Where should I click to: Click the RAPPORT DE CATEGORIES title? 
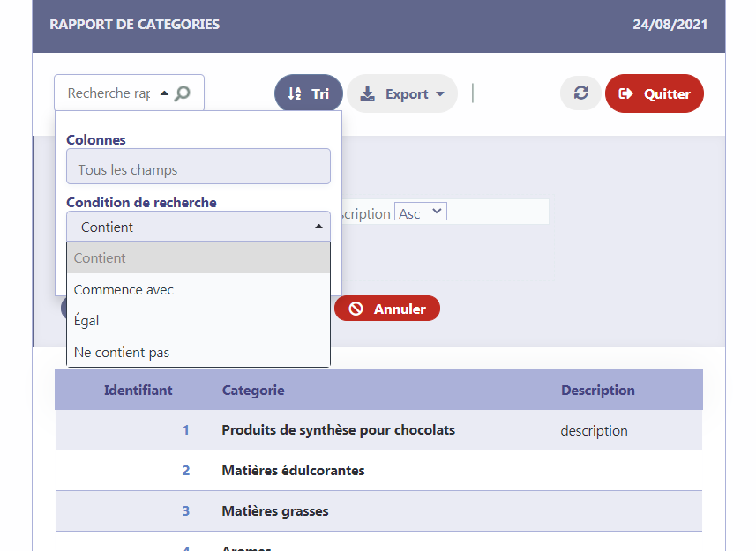[x=134, y=25]
